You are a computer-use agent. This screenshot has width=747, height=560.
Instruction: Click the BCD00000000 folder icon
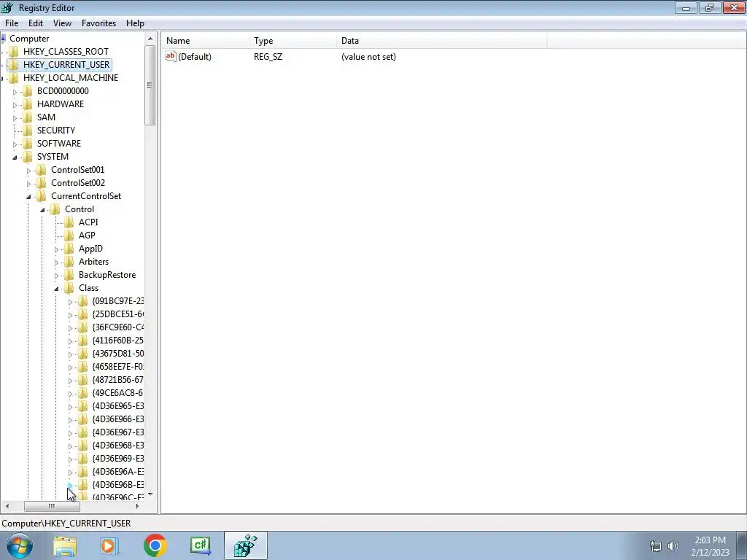click(28, 91)
